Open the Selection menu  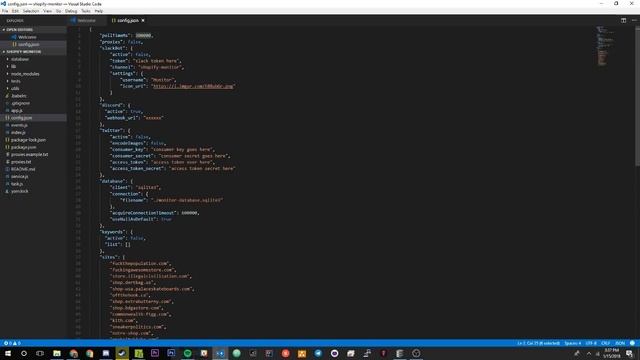pyautogui.click(x=31, y=11)
